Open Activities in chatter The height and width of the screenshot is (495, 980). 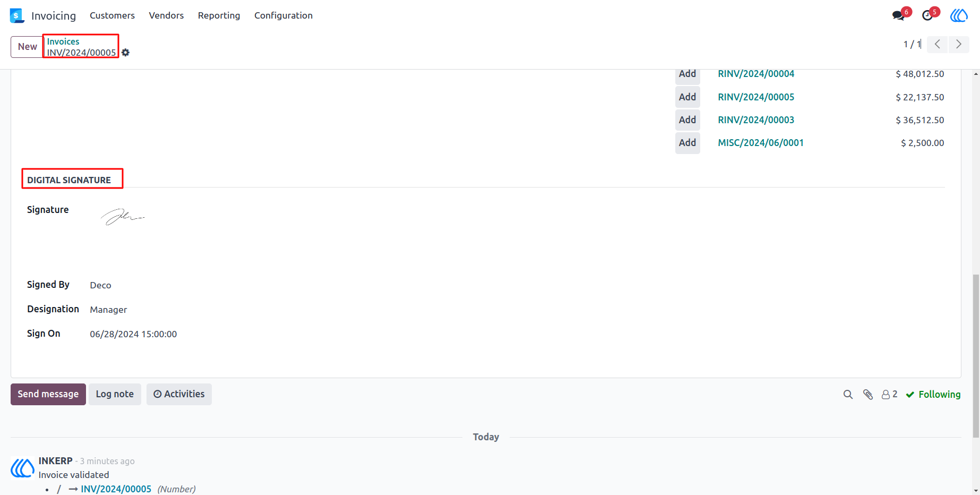[x=179, y=394]
